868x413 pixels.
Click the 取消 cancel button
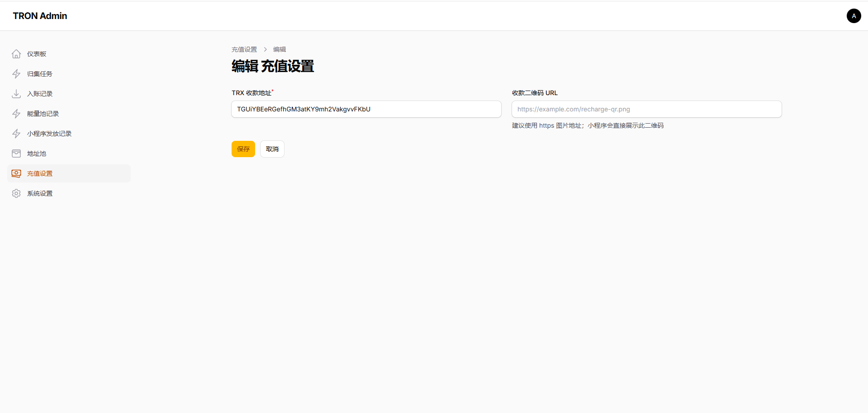coord(272,149)
